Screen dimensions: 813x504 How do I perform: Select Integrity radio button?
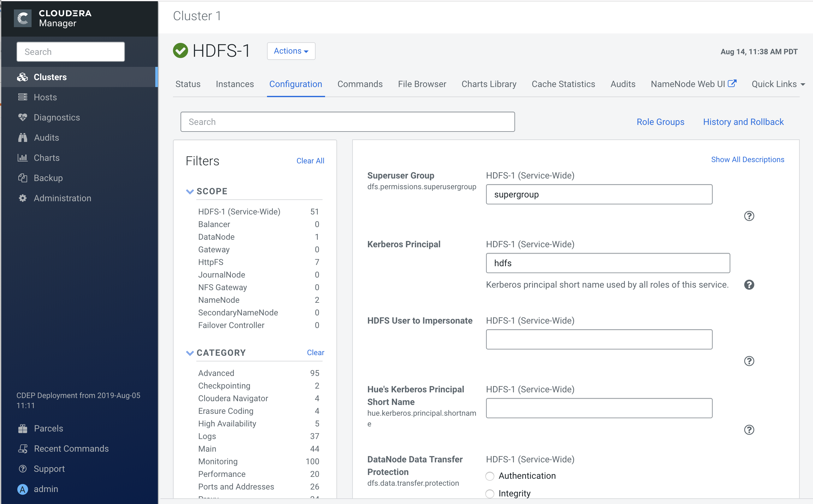[490, 494]
